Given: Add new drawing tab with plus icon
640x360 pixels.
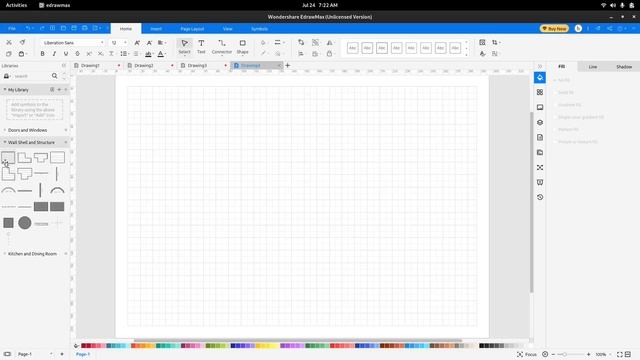Looking at the screenshot, I should point(288,65).
